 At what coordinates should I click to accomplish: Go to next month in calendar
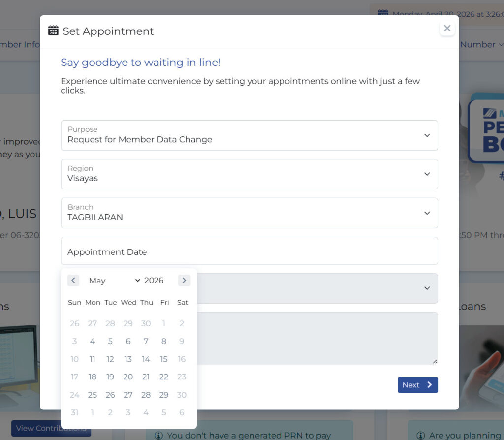184,280
